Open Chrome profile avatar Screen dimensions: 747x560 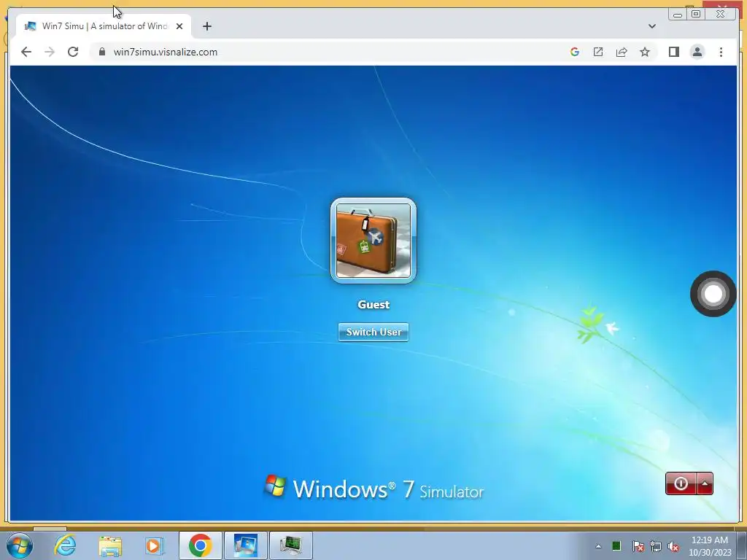pos(697,52)
